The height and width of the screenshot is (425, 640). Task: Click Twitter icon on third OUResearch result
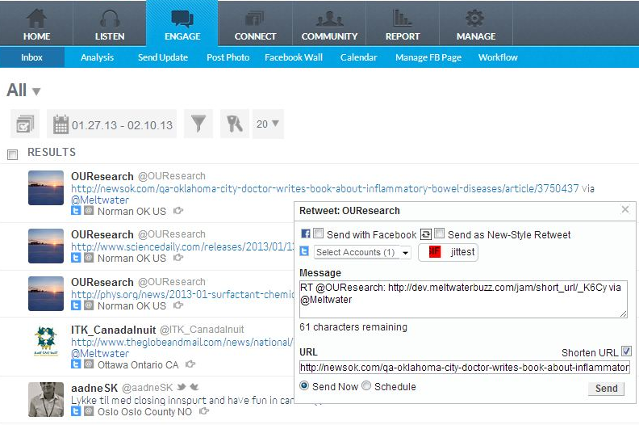pyautogui.click(x=76, y=305)
